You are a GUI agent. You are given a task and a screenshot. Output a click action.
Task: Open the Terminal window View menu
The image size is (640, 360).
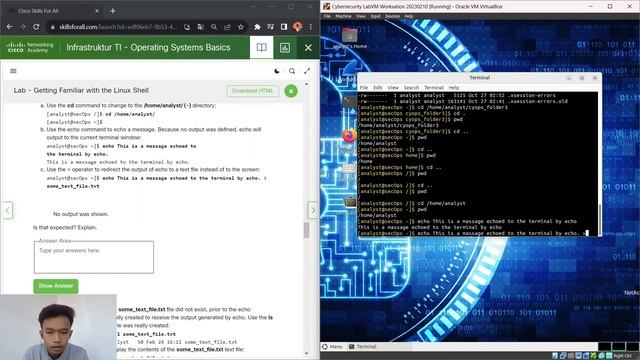393,88
